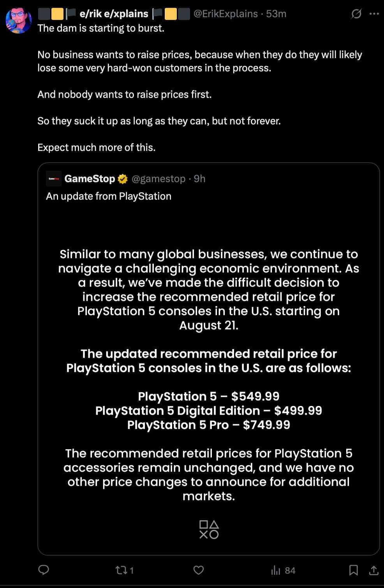Open GameStop account name in quote
The image size is (384, 588).
coord(90,179)
